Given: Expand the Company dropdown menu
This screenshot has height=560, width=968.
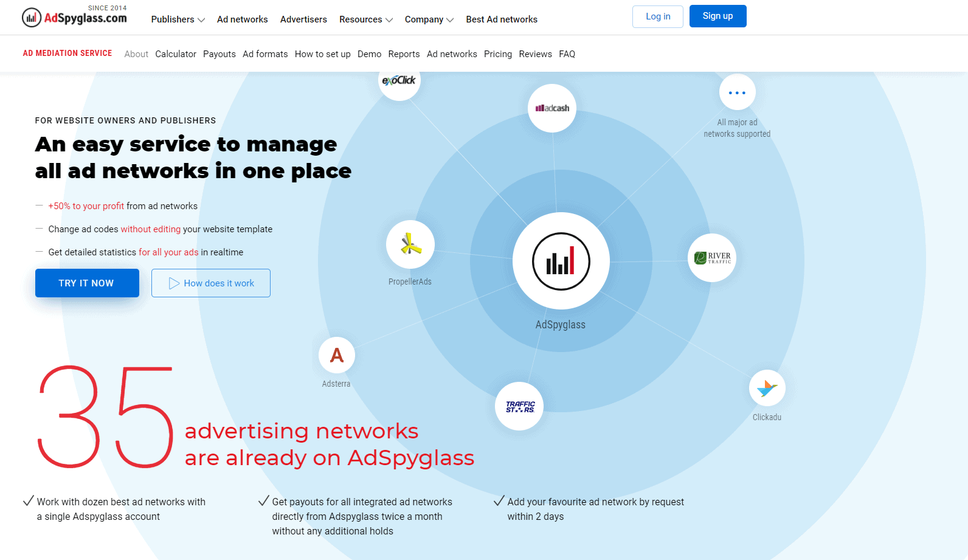Looking at the screenshot, I should tap(429, 19).
